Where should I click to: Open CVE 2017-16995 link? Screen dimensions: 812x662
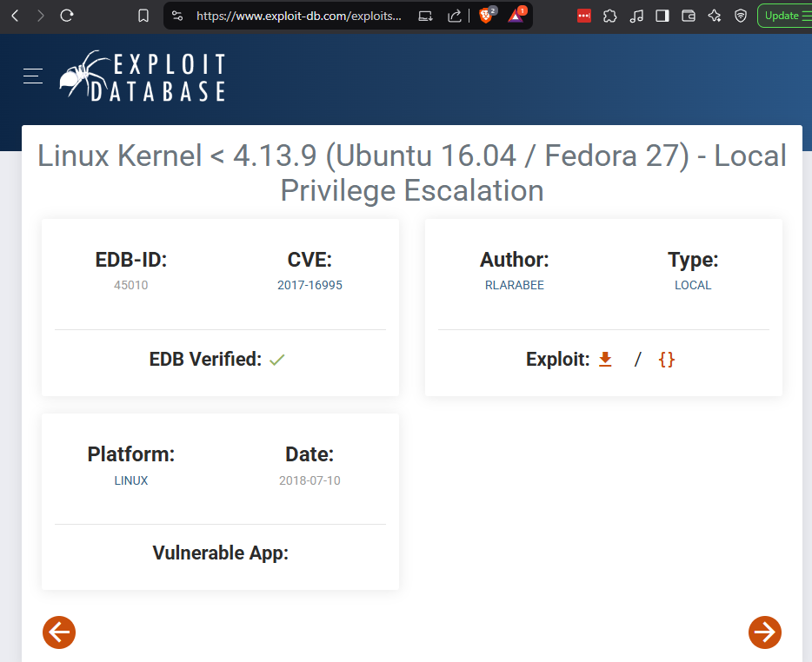(309, 285)
